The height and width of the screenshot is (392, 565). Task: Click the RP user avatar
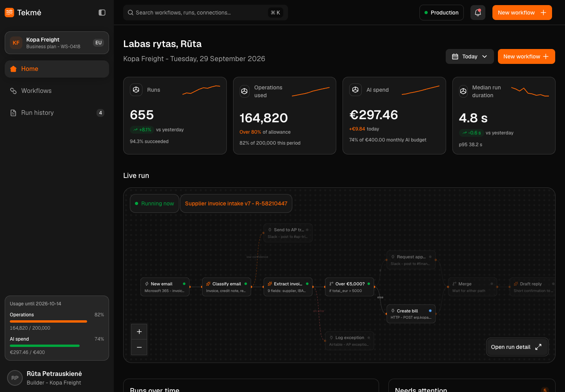pos(15,378)
